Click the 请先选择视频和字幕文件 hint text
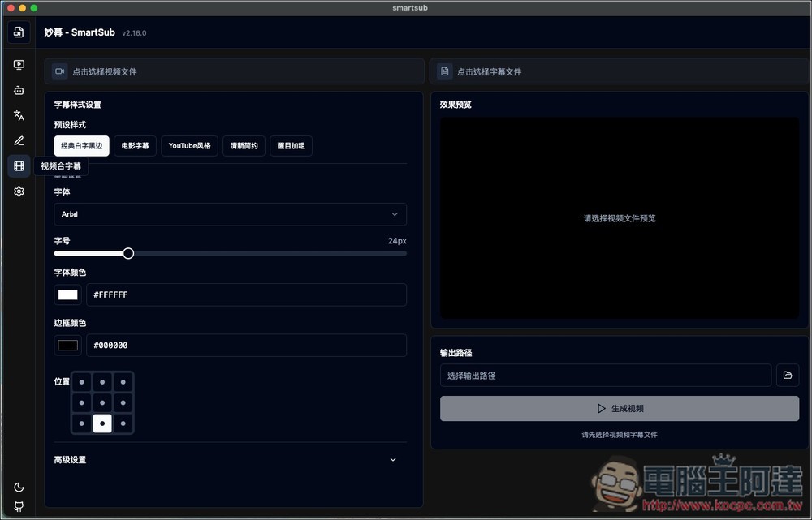The width and height of the screenshot is (812, 520). [620, 435]
